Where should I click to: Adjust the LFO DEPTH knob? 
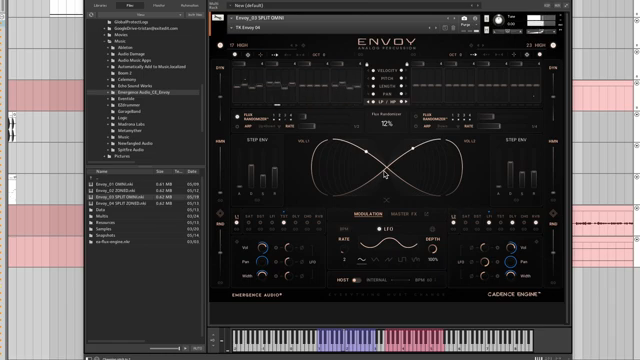coord(432,249)
